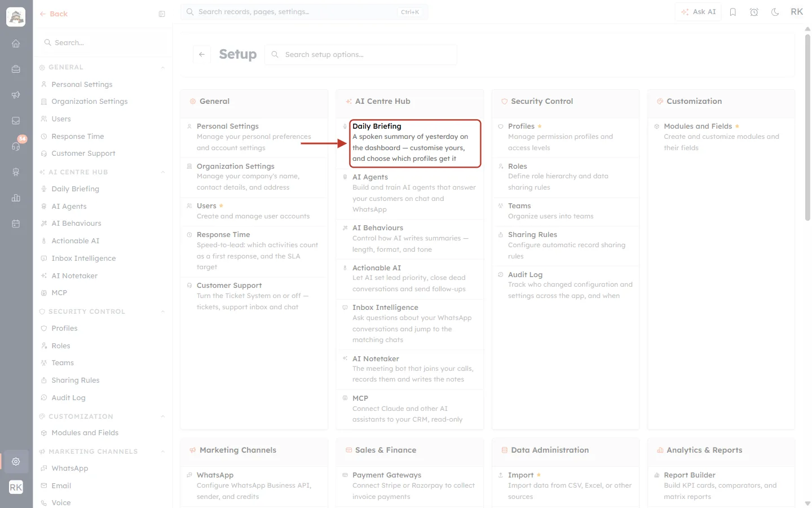Image resolution: width=812 pixels, height=508 pixels.
Task: Open the MCP card in AI Centre Hub
Action: (x=410, y=409)
